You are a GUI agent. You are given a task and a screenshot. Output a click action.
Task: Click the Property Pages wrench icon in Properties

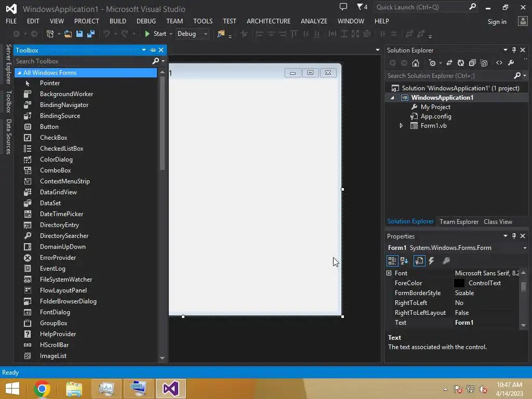pyautogui.click(x=446, y=261)
